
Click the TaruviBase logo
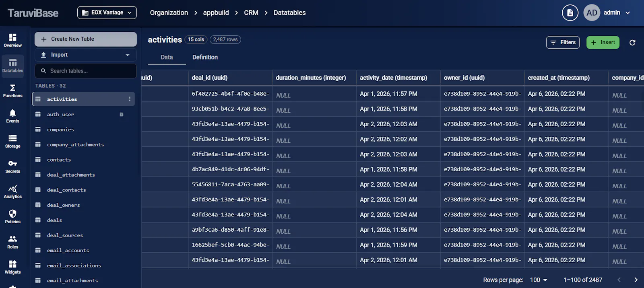(x=33, y=13)
